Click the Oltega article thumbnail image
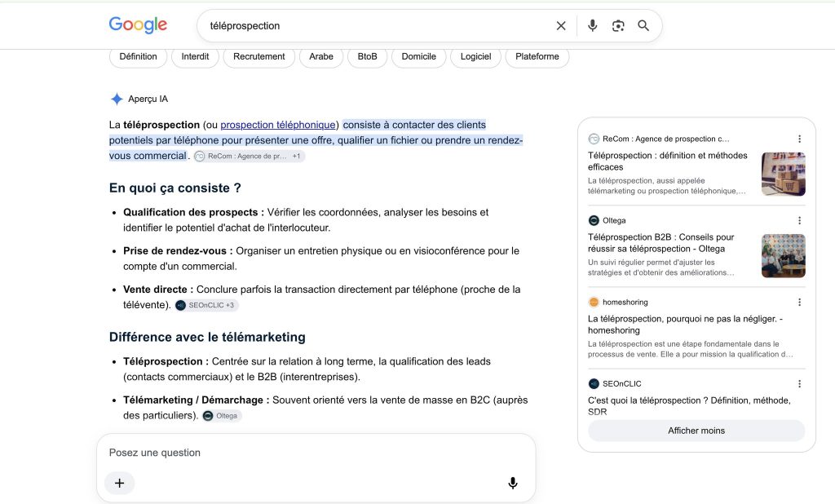Image resolution: width=835 pixels, height=504 pixels. [784, 256]
